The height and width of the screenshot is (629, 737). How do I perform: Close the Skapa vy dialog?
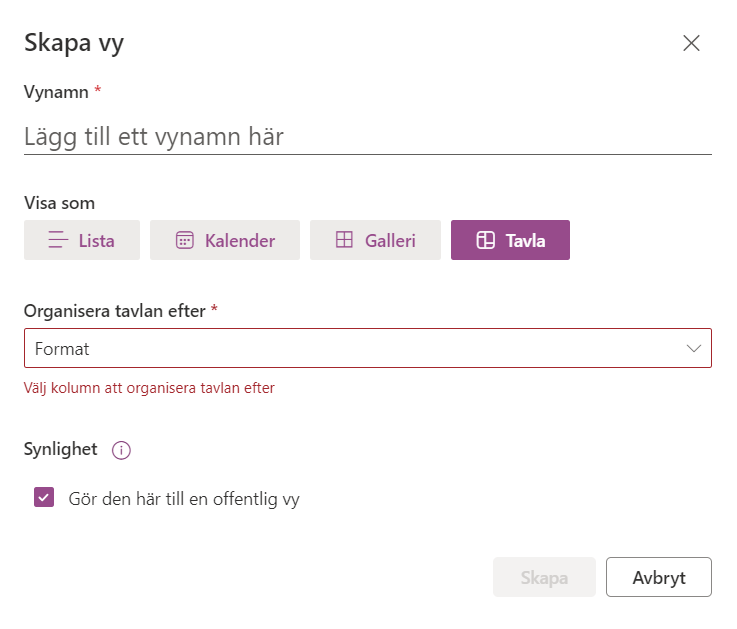click(x=691, y=43)
